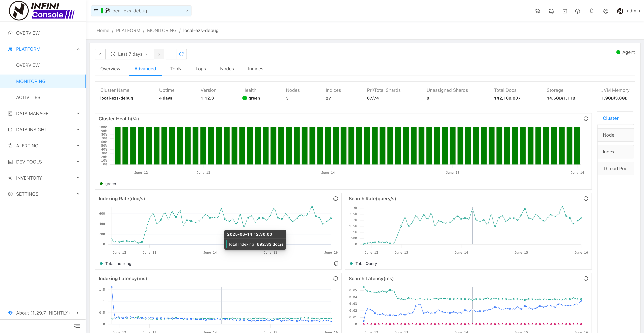Toggle green legend in Cluster Health
Image resolution: width=644 pixels, height=333 pixels.
point(108,184)
